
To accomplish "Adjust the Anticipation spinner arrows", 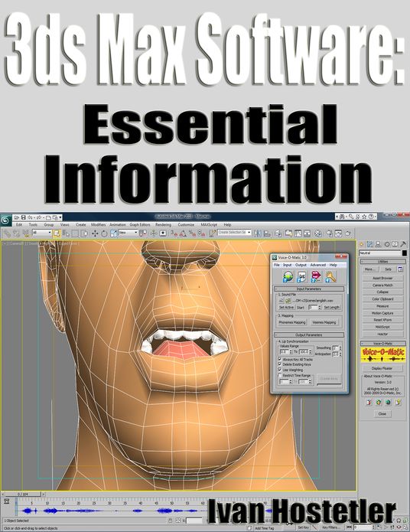I will point(340,354).
